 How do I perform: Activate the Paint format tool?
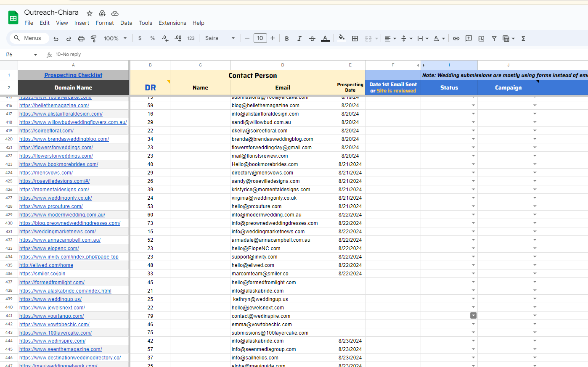pyautogui.click(x=94, y=38)
